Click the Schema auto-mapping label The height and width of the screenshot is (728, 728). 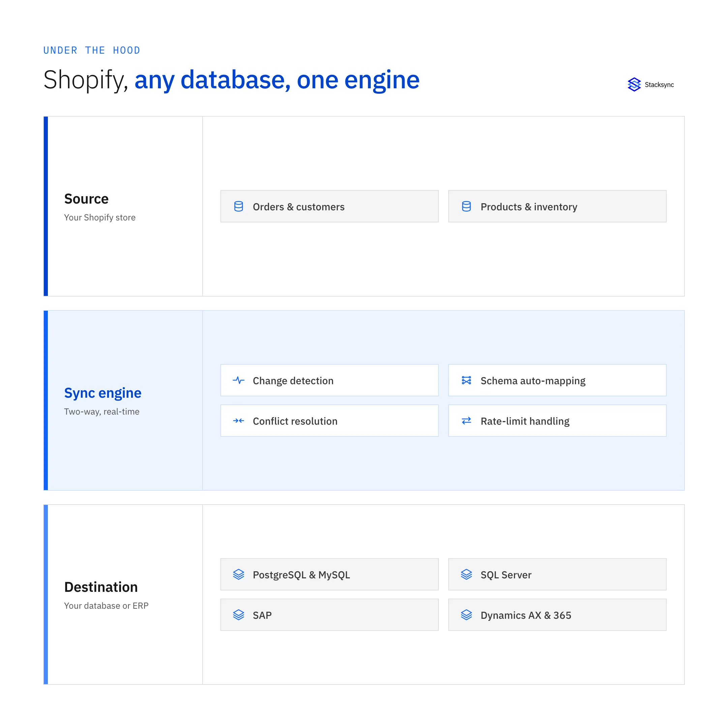click(533, 381)
